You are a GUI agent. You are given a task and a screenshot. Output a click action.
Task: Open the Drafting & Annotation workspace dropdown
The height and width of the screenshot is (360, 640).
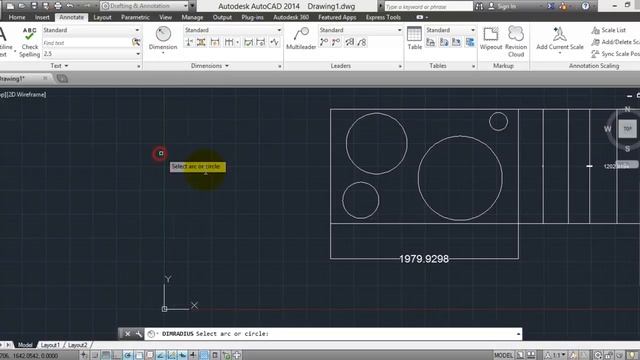coord(145,6)
